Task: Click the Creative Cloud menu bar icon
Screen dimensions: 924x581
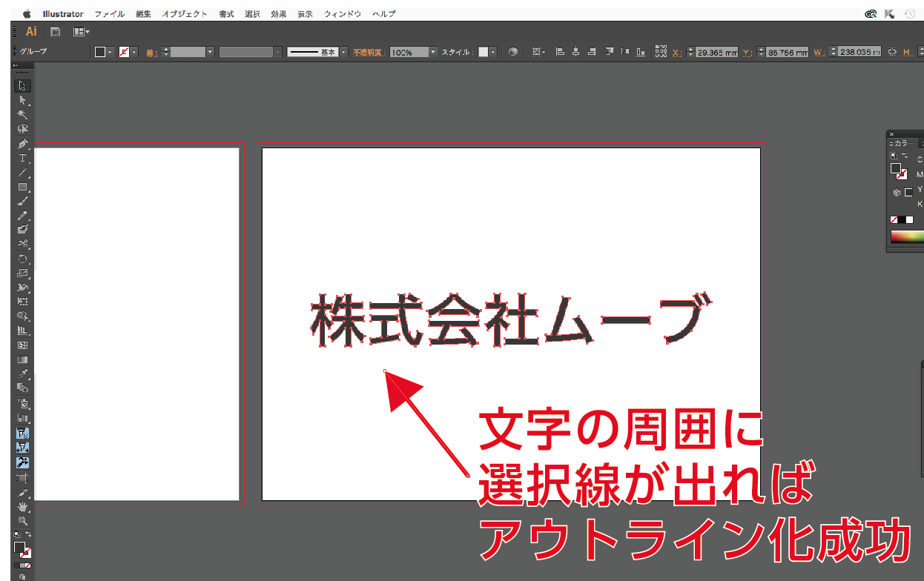Action: pos(872,14)
